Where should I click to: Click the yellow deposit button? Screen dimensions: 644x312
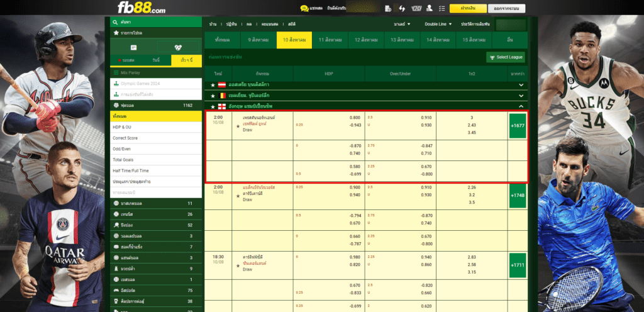click(x=468, y=8)
